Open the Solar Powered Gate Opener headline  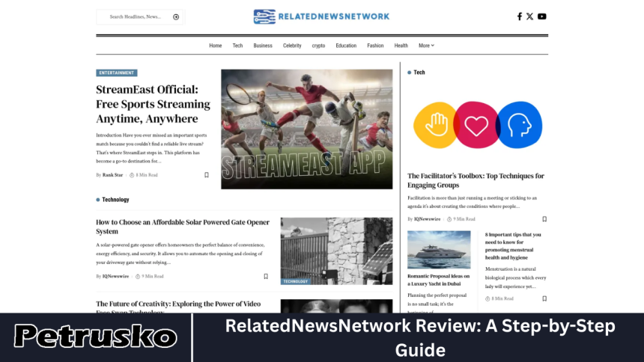[x=183, y=227]
